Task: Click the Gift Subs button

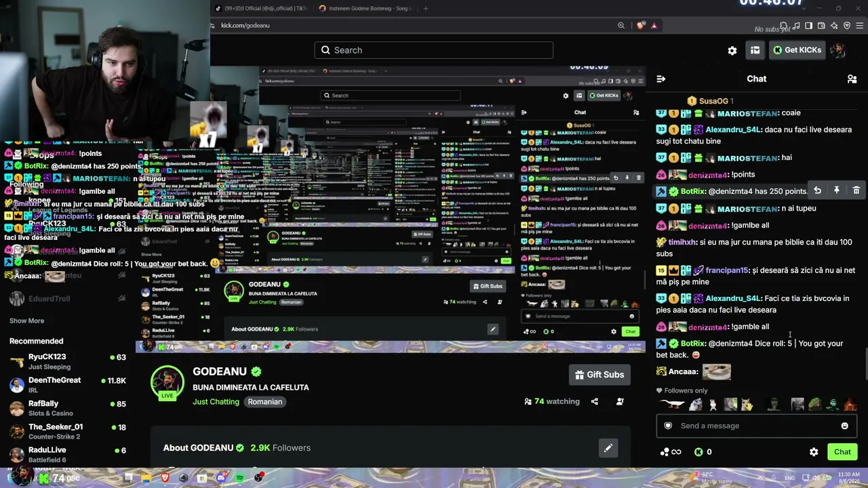Action: click(599, 375)
